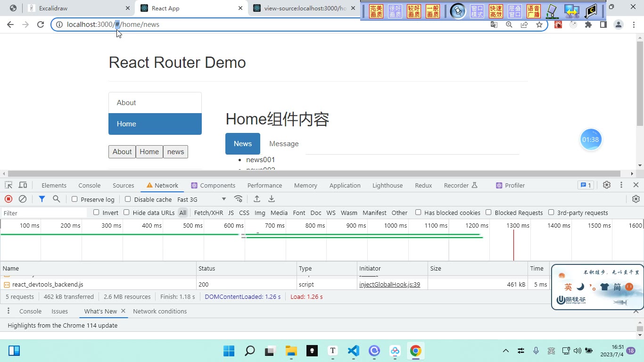The width and height of the screenshot is (644, 362).
Task: Check the 3rd-party requests checkbox
Action: 551,212
